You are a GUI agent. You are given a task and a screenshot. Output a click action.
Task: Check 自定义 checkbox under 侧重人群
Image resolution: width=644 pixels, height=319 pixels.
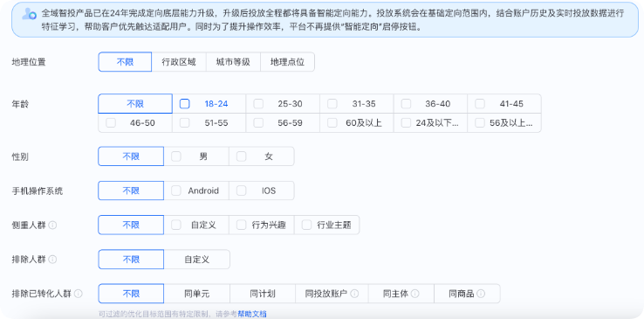(176, 225)
